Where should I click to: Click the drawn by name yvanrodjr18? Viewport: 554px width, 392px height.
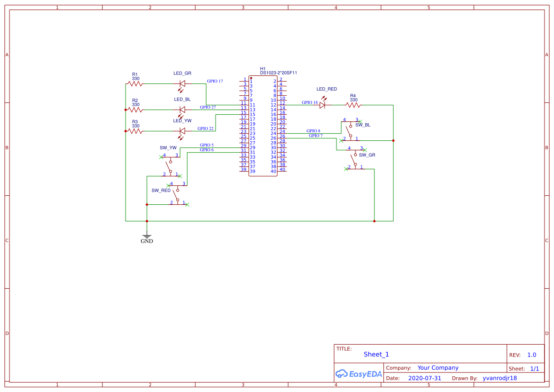pyautogui.click(x=500, y=378)
